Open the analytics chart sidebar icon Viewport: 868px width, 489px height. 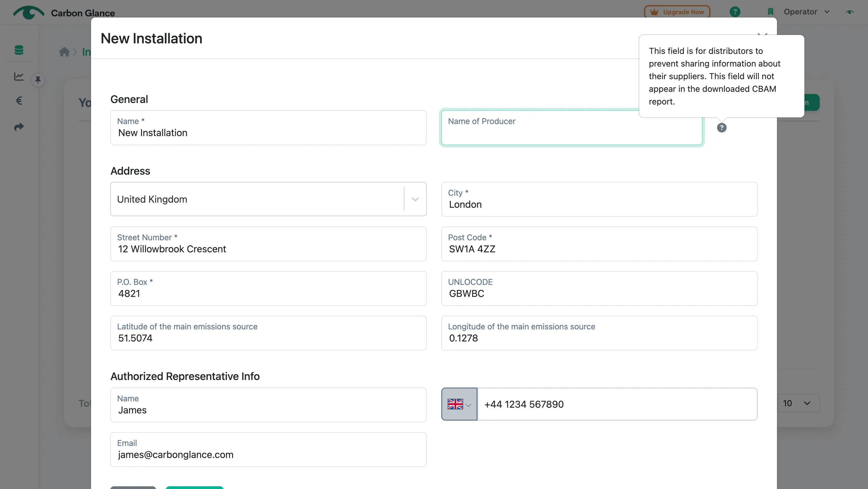point(19,76)
